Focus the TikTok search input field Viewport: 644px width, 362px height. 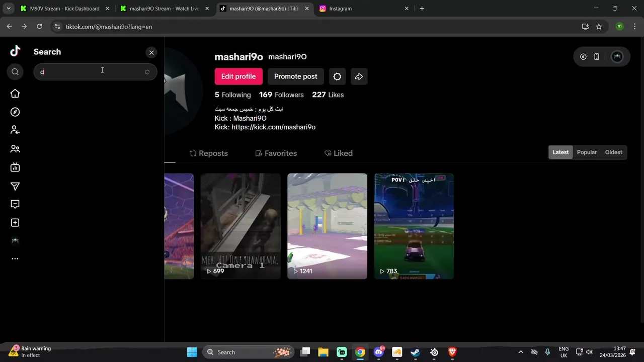click(95, 72)
